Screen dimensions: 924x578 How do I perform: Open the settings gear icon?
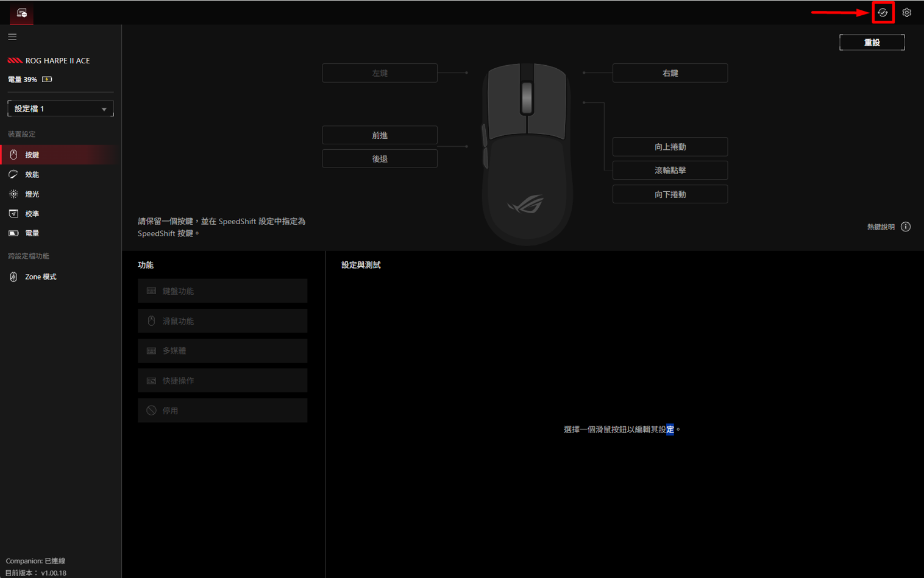click(x=907, y=12)
